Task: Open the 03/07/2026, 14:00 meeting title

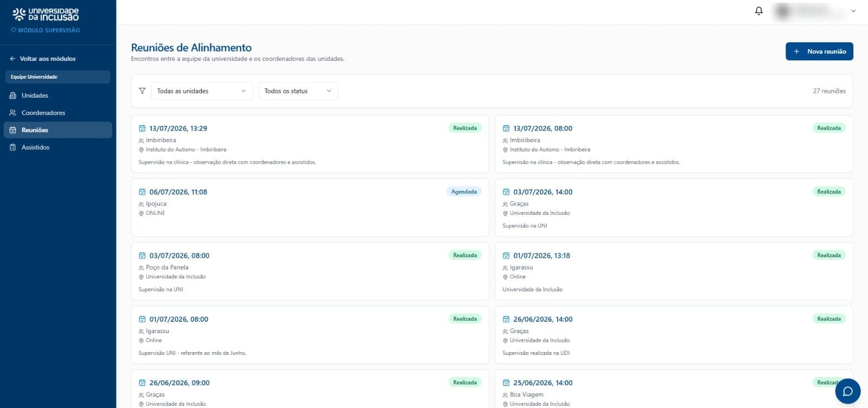Action: pos(542,192)
